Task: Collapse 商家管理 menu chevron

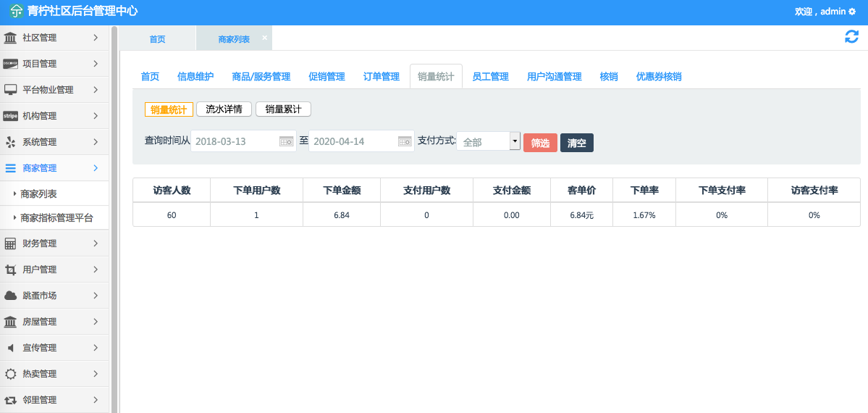Action: tap(96, 168)
